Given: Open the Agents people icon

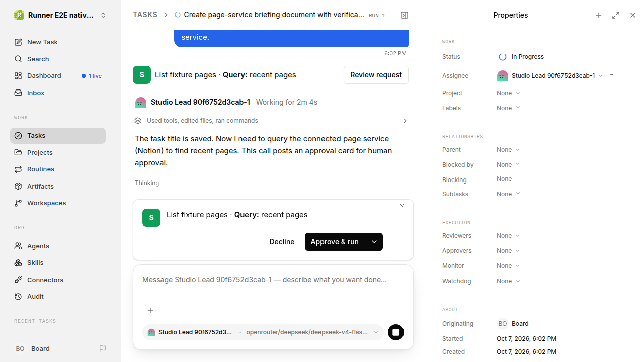Looking at the screenshot, I should coord(18,246).
